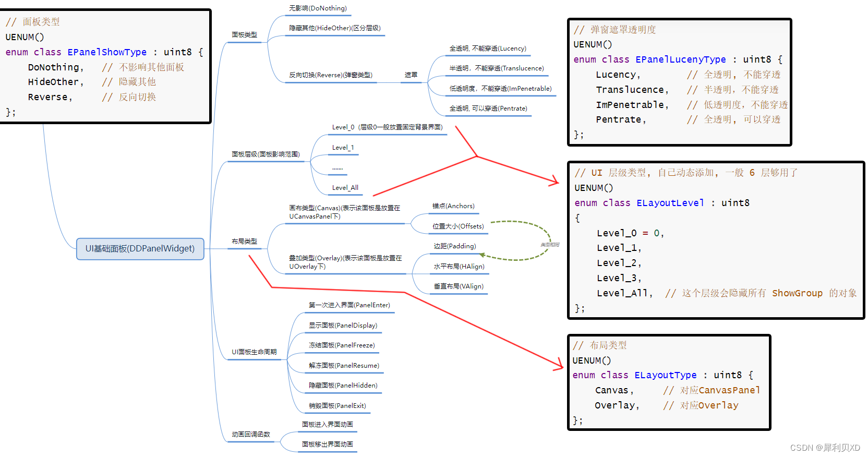The image size is (868, 457).
Task: Select the 隐藏其他(HideOther)(区分层级) node
Action: (335, 28)
